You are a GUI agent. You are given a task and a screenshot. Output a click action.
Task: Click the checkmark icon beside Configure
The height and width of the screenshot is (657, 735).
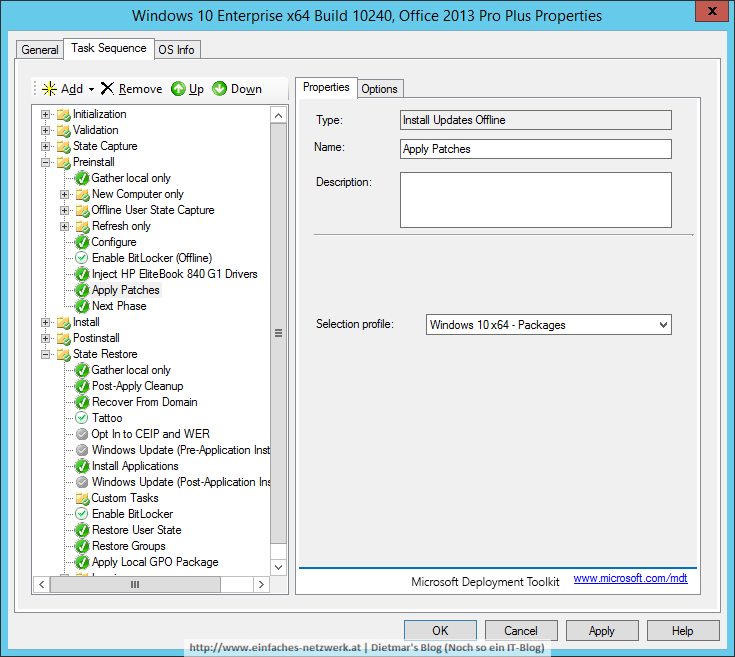pos(82,242)
